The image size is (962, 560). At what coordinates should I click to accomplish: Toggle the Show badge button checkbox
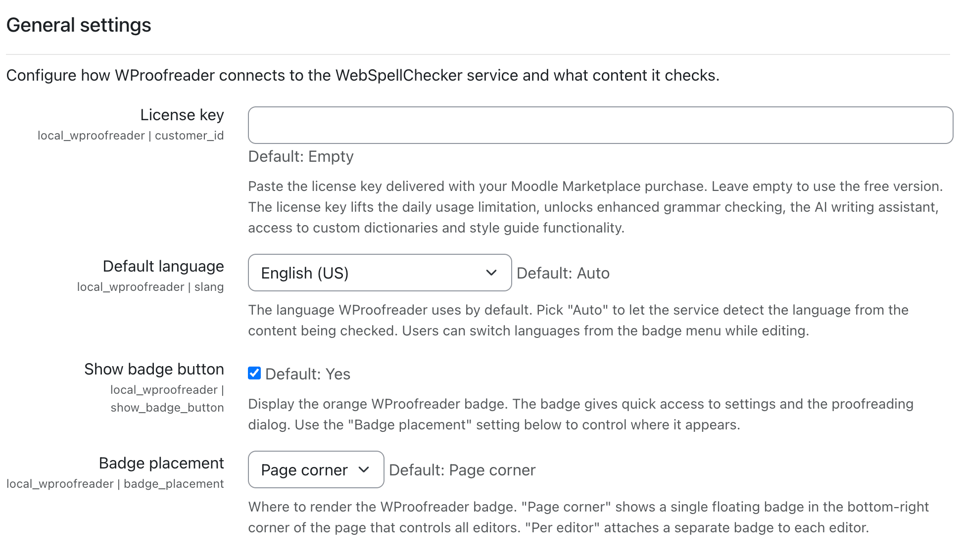coord(254,373)
